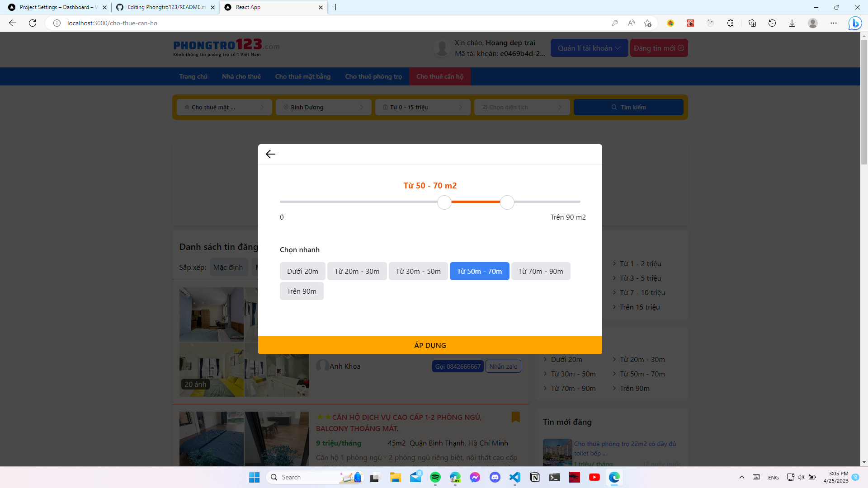Open Spotify from the taskbar

click(x=435, y=477)
